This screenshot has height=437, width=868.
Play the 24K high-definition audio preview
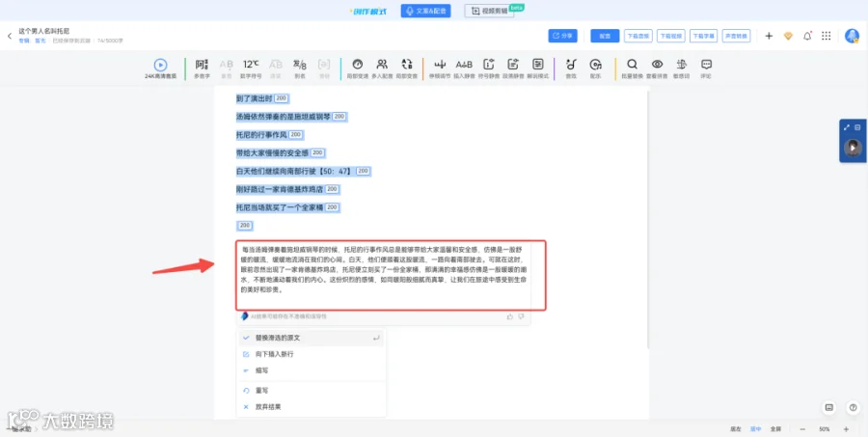160,66
